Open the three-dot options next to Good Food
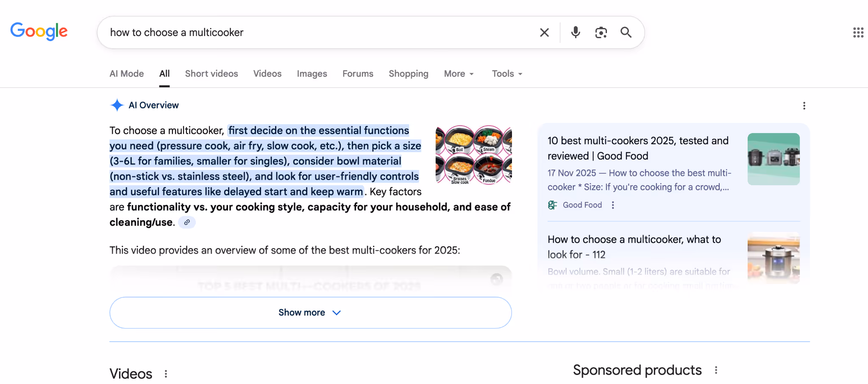The height and width of the screenshot is (384, 868). pos(612,205)
